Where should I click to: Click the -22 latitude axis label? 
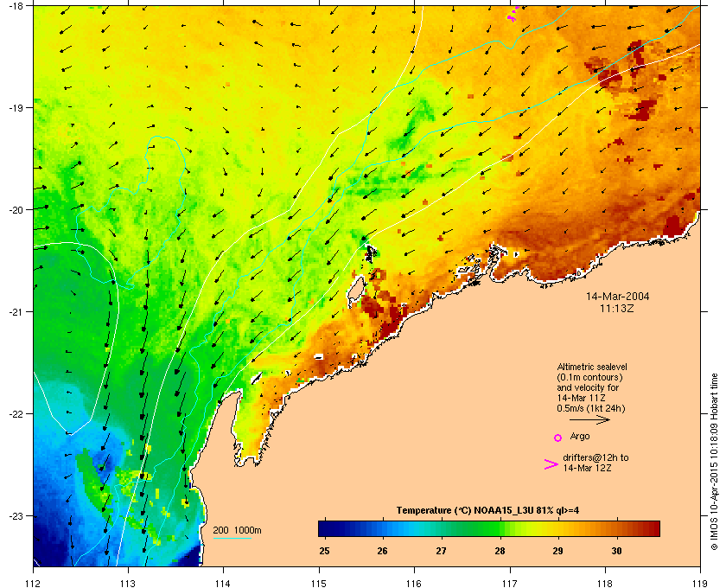tap(16, 414)
